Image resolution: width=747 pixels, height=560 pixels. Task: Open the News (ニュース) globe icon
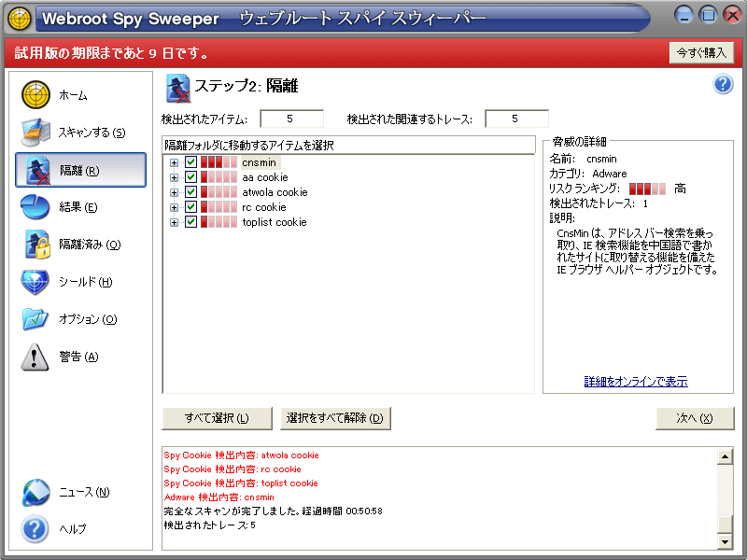[x=35, y=492]
